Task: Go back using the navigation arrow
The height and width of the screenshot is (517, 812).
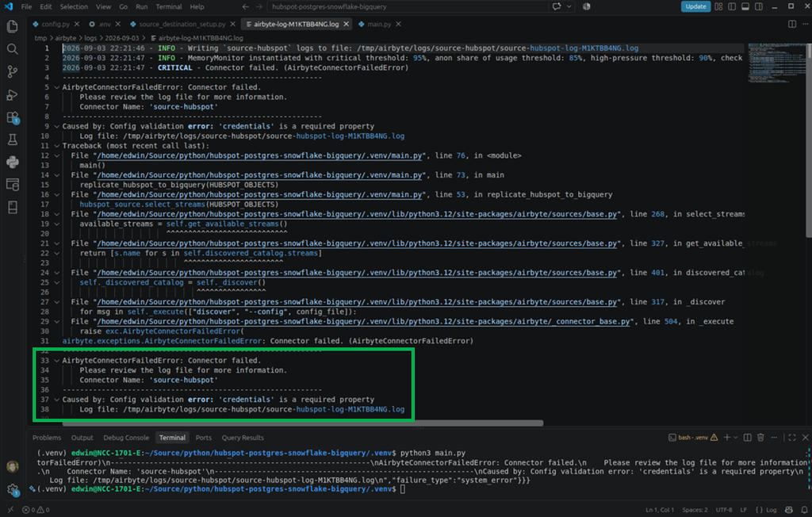Action: [x=246, y=6]
